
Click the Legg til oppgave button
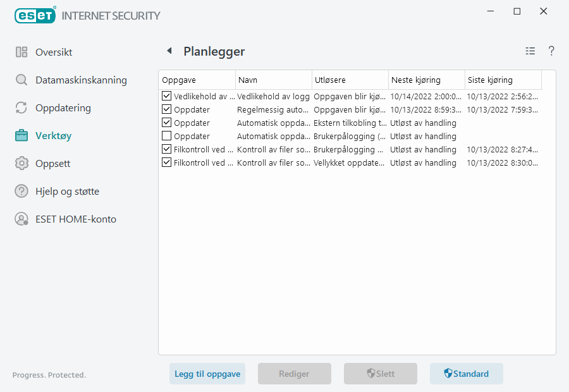(207, 374)
